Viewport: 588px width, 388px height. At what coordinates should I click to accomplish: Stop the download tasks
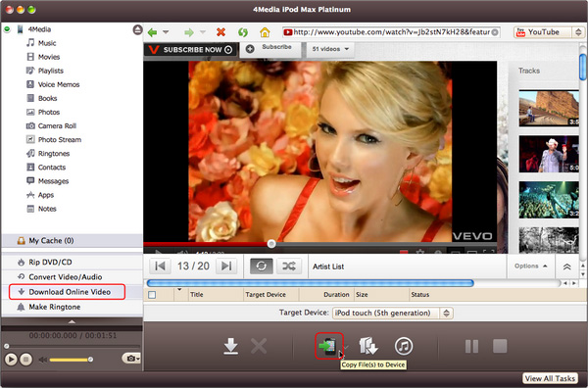[500, 347]
